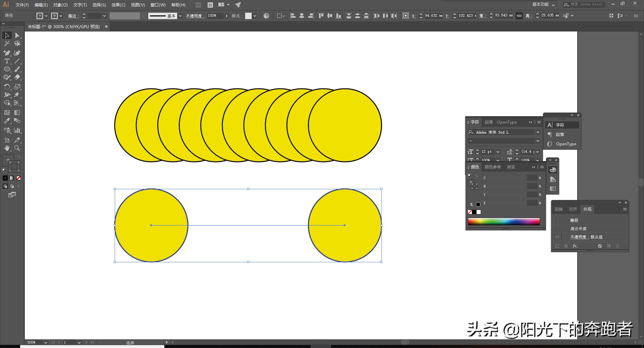Select the Artboard tool
This screenshot has width=644, height=348.
click(x=7, y=140)
